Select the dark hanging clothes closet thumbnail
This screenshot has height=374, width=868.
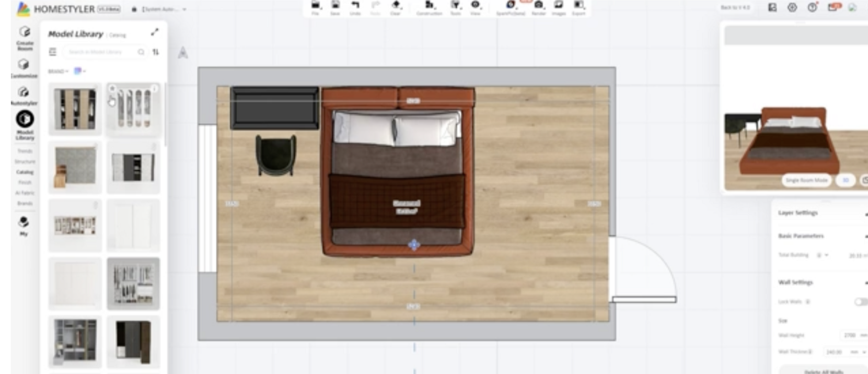(133, 284)
